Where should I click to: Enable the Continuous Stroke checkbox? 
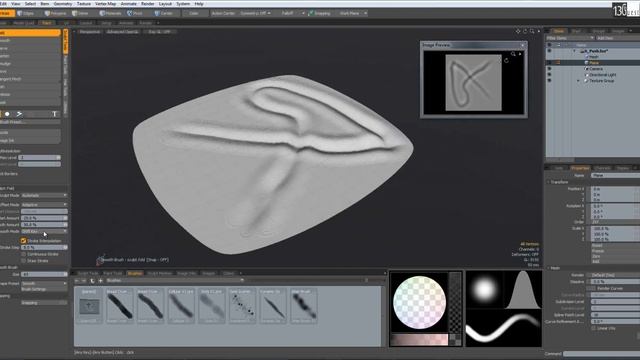click(x=23, y=254)
